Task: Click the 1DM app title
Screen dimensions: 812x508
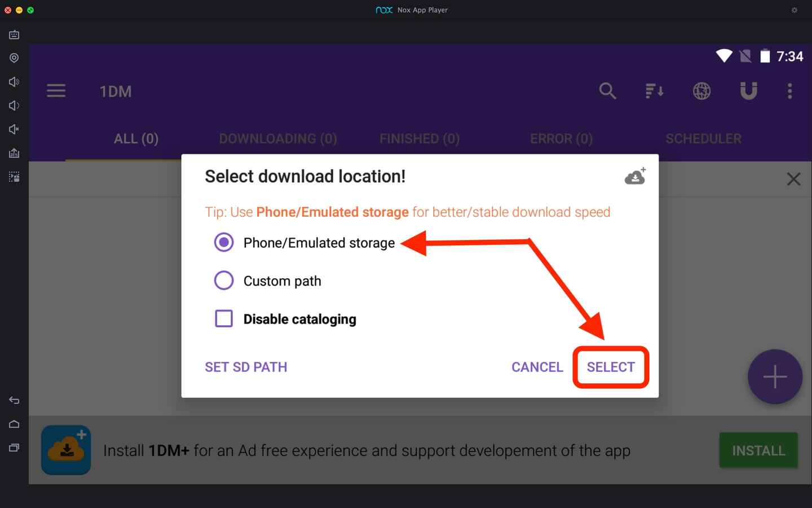Action: [x=116, y=91]
